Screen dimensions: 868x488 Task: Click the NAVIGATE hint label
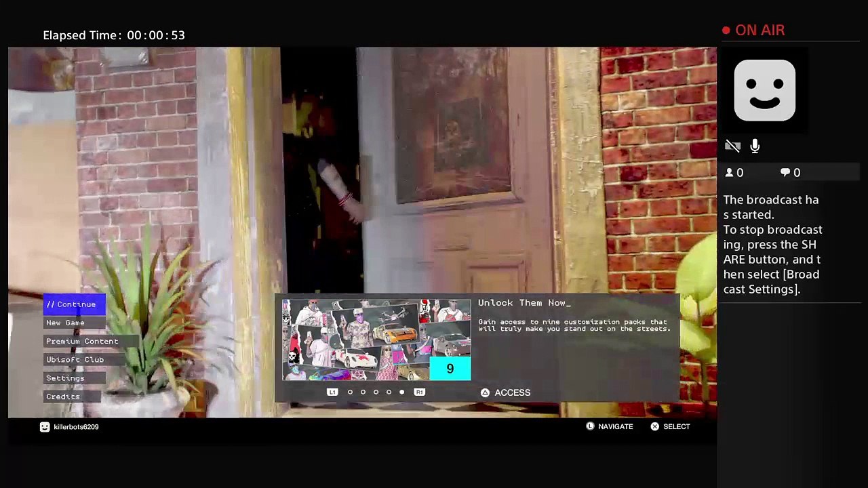click(616, 426)
